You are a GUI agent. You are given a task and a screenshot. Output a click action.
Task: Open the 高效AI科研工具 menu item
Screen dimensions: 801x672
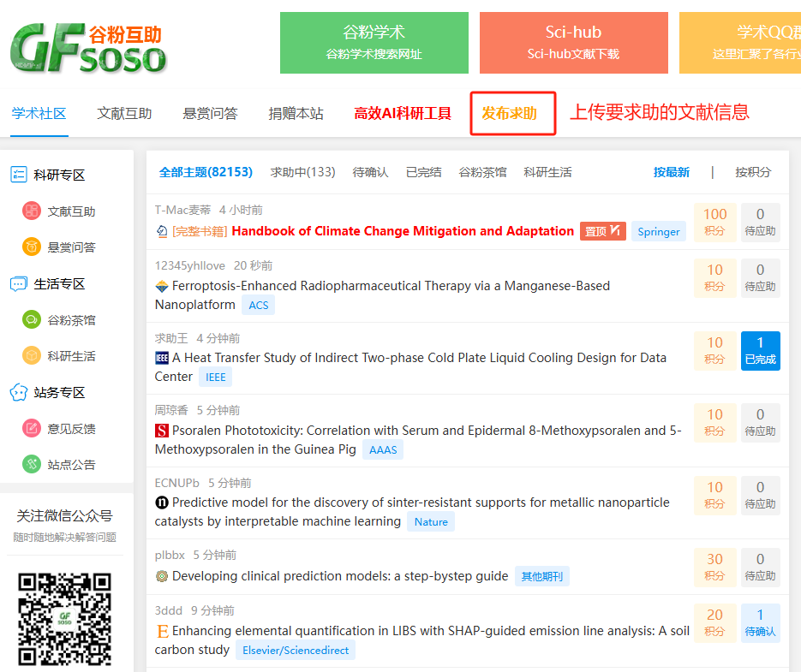click(403, 113)
